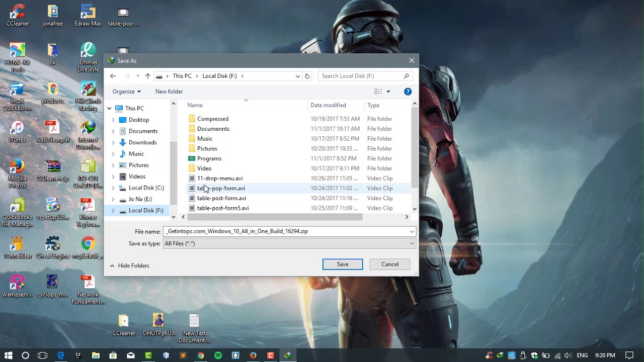Sort by the Type column header

pyautogui.click(x=373, y=105)
